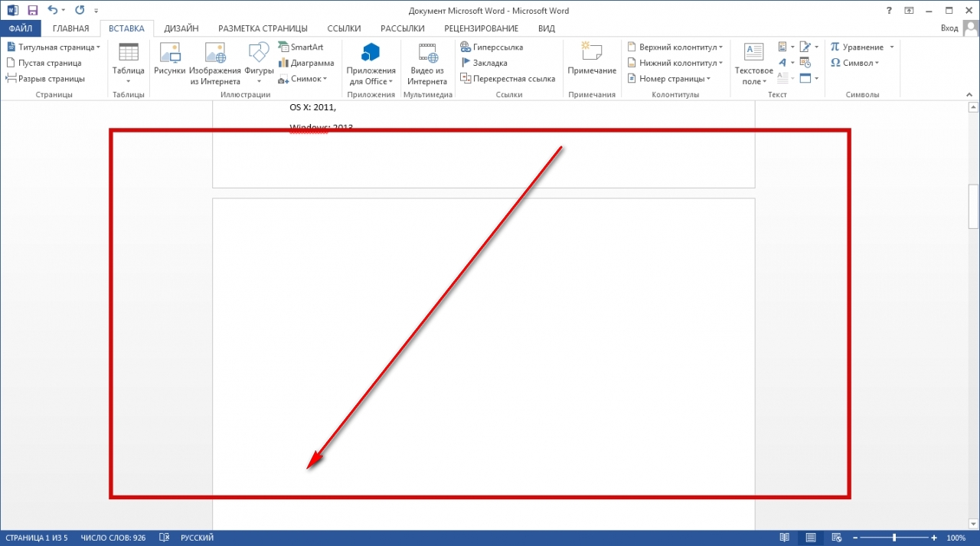Click the zoom slider handle
This screenshot has width=980, height=546.
[894, 538]
